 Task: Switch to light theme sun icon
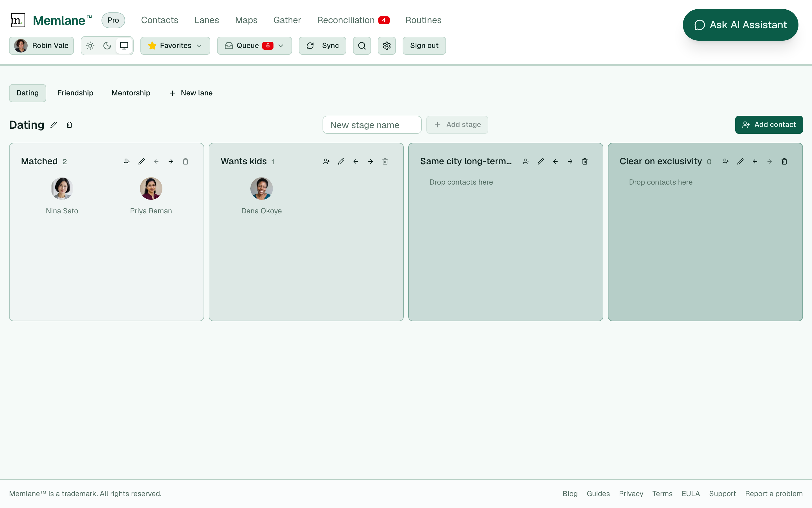pos(90,46)
